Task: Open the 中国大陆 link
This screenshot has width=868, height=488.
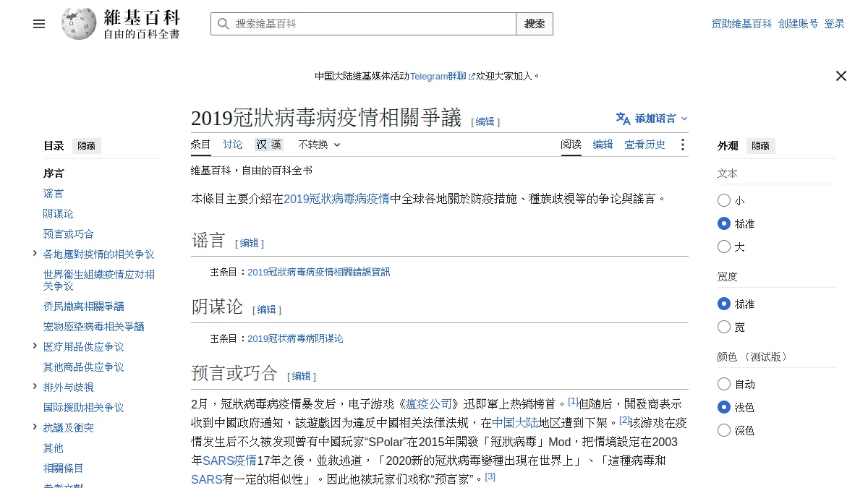Action: 515,423
